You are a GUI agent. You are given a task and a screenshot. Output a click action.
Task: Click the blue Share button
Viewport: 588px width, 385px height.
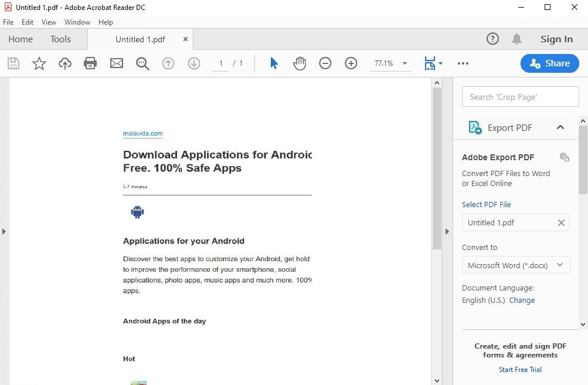pyautogui.click(x=549, y=63)
